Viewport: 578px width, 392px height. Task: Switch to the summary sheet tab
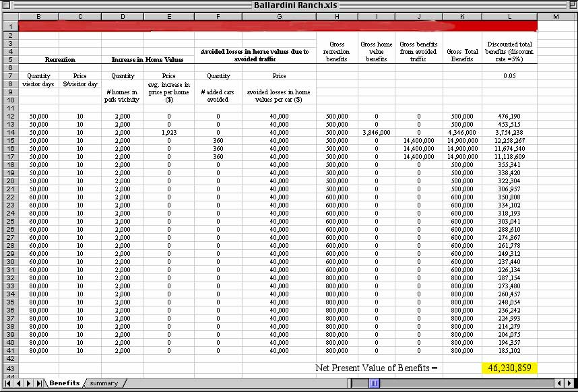pos(104,383)
